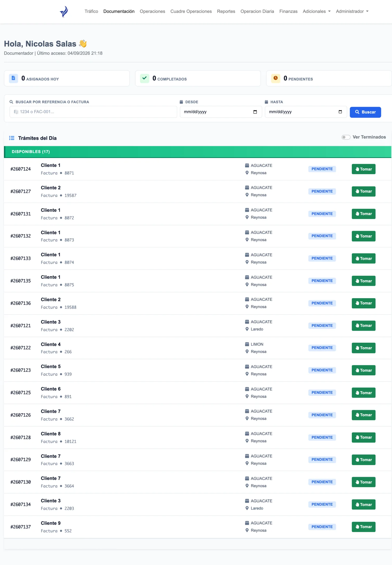
Task: Open the Tráfico menu item
Action: [91, 11]
